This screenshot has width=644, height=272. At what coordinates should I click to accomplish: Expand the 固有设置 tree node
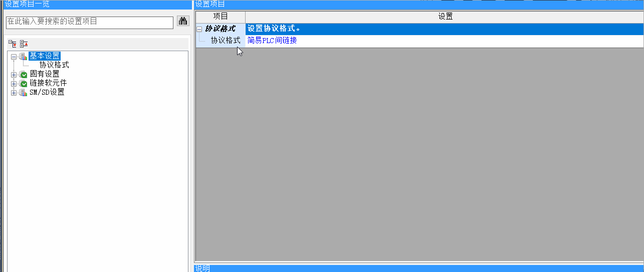14,74
